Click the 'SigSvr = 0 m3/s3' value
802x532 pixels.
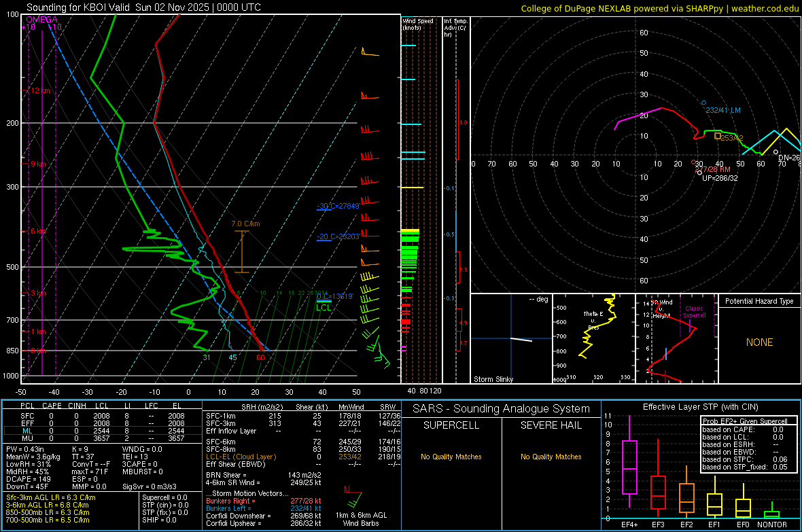tap(150, 487)
